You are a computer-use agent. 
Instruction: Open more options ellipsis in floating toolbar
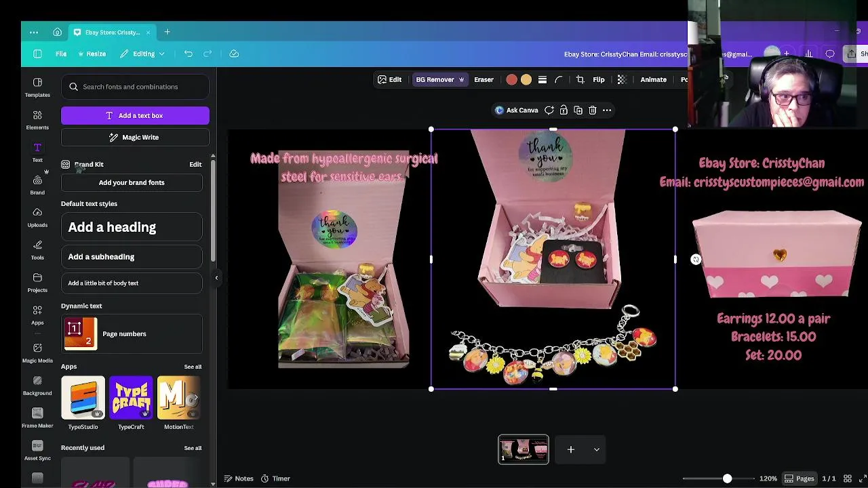pyautogui.click(x=607, y=110)
